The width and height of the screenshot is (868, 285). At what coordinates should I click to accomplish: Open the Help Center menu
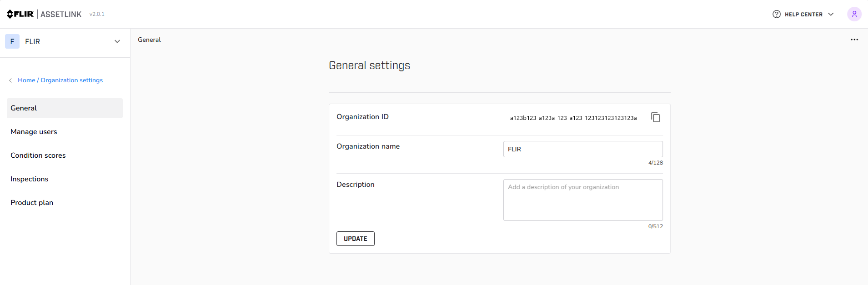(x=803, y=15)
